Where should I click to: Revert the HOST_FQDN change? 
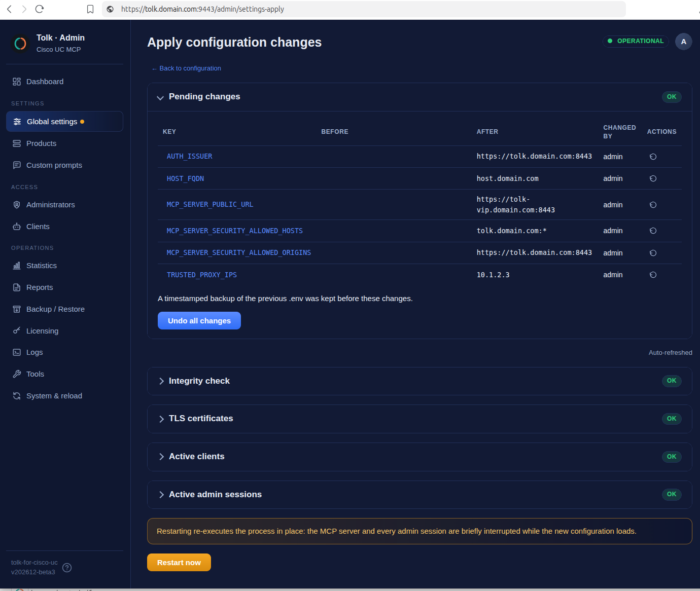pyautogui.click(x=653, y=178)
